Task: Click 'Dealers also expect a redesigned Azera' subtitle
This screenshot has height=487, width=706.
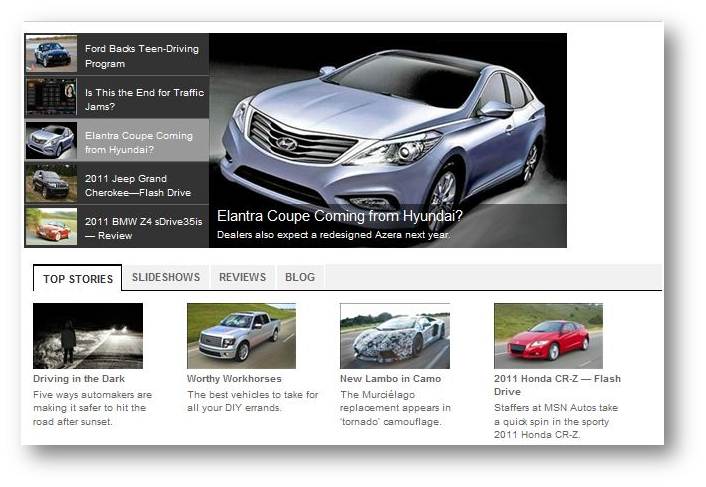Action: pyautogui.click(x=334, y=235)
